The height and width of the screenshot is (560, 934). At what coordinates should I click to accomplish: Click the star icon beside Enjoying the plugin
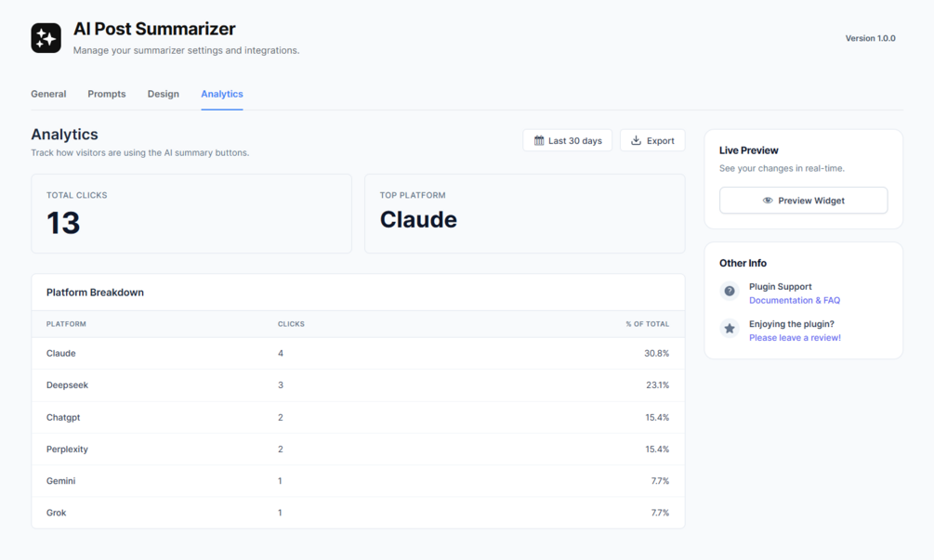(730, 329)
